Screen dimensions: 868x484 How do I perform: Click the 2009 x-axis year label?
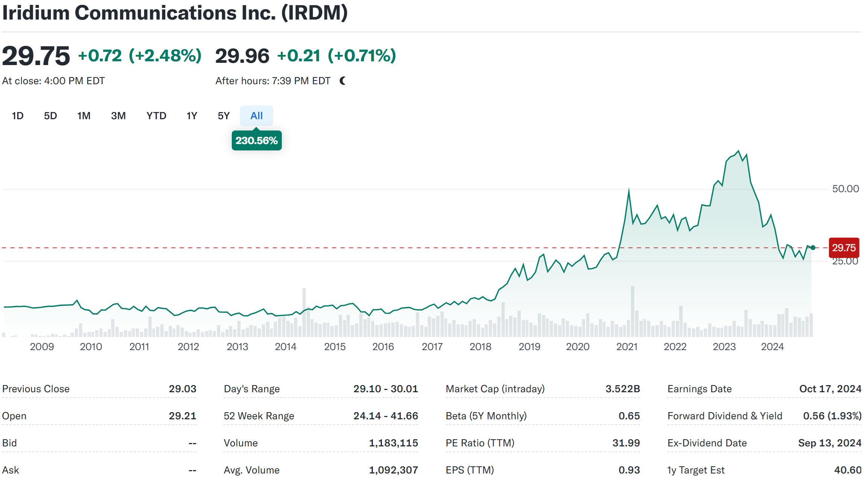click(42, 347)
